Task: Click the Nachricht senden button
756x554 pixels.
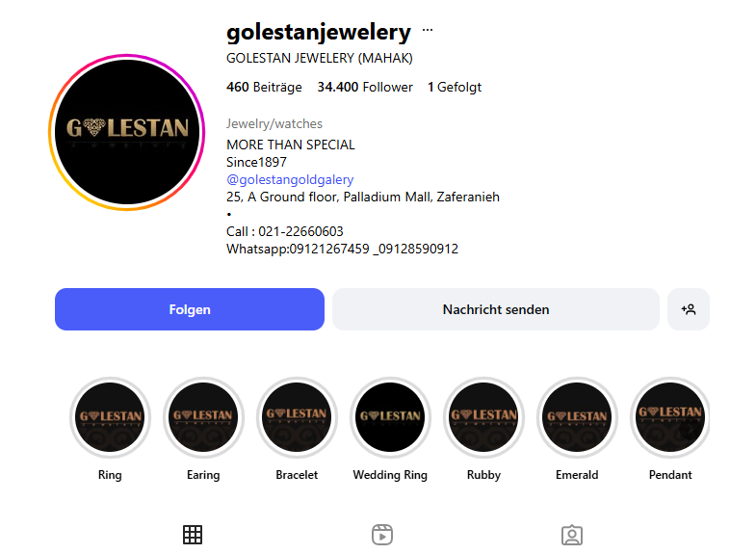Action: coord(496,309)
